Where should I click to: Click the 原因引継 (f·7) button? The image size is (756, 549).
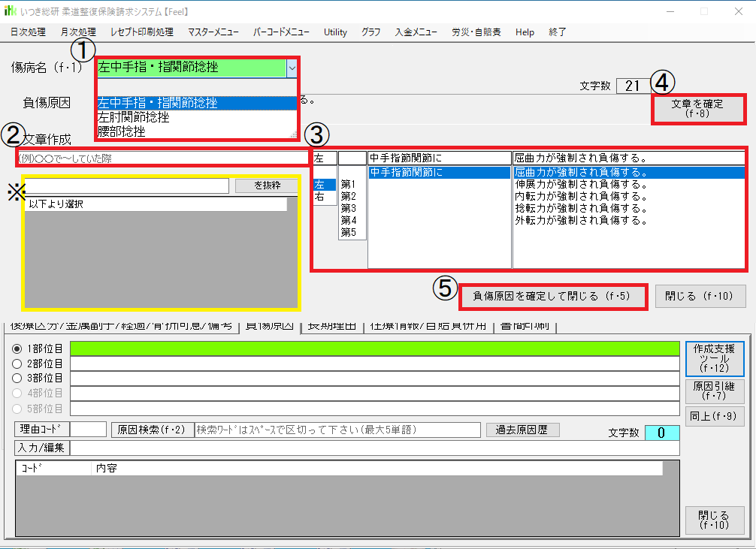(x=714, y=391)
